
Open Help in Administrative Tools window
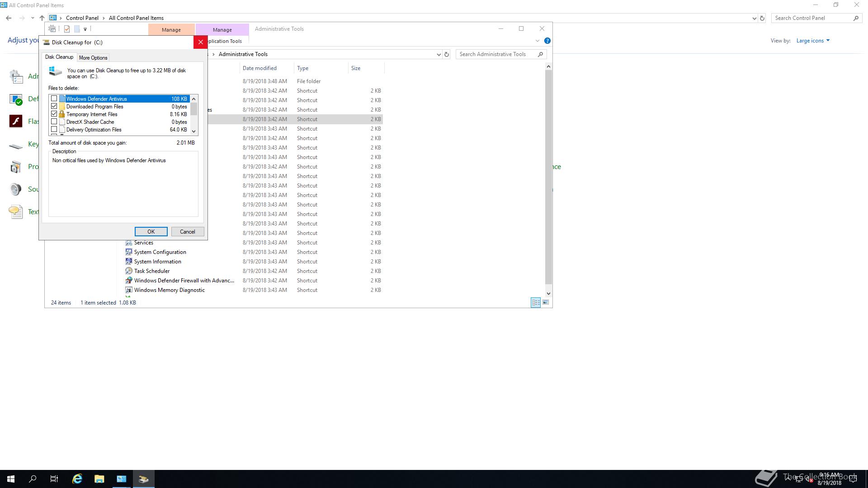click(x=547, y=41)
